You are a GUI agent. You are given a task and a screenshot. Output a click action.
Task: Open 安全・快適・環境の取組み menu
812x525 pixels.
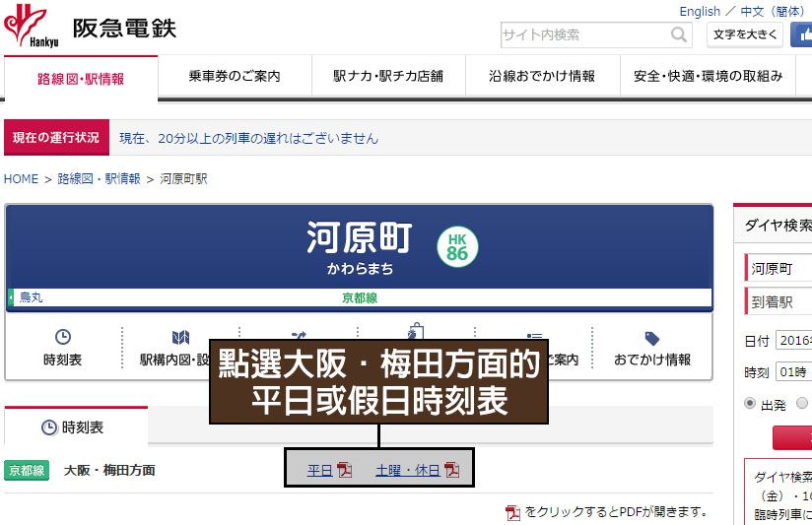click(x=708, y=76)
